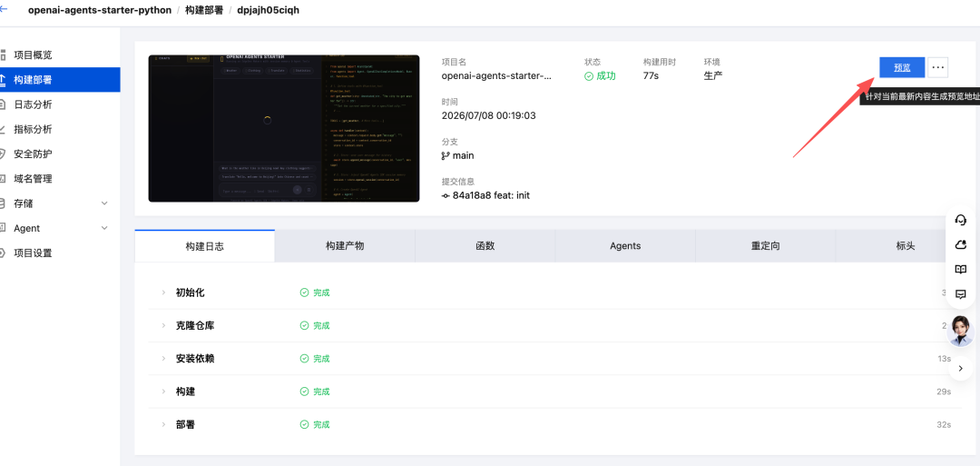The image size is (980, 466).
Task: Switch to the 函数 tab
Action: 485,246
